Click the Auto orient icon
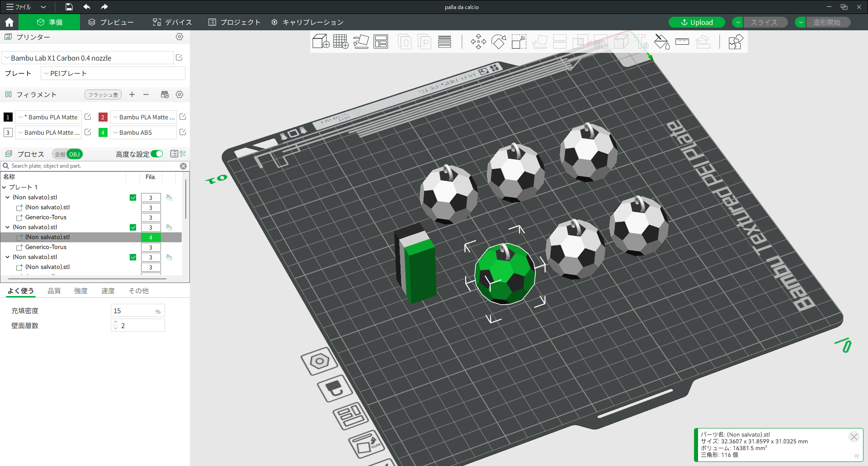 (361, 42)
